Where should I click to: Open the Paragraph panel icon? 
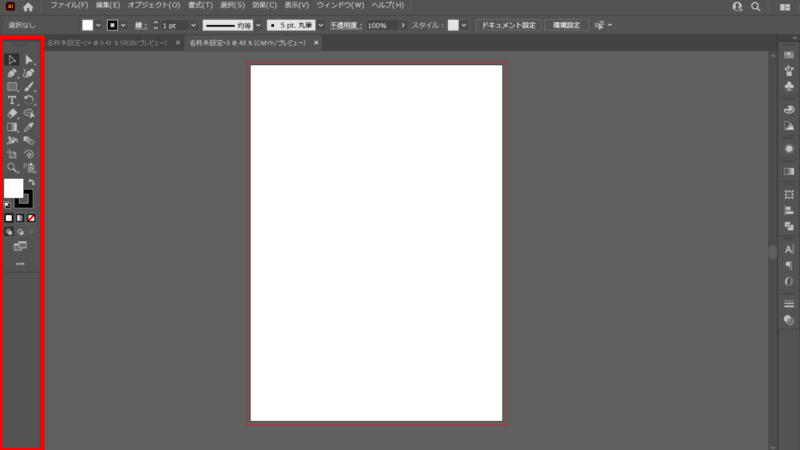[789, 265]
